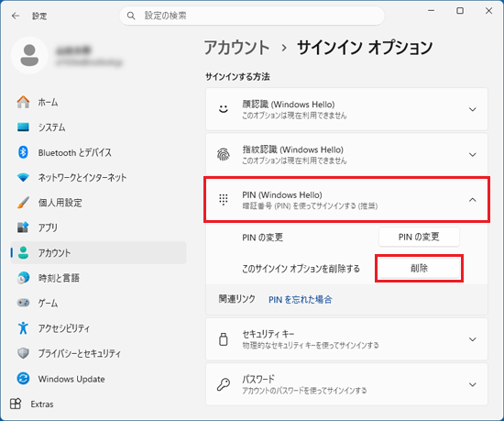The width and height of the screenshot is (504, 421).
Task: Select アカウント in sidebar
Action: (99, 252)
